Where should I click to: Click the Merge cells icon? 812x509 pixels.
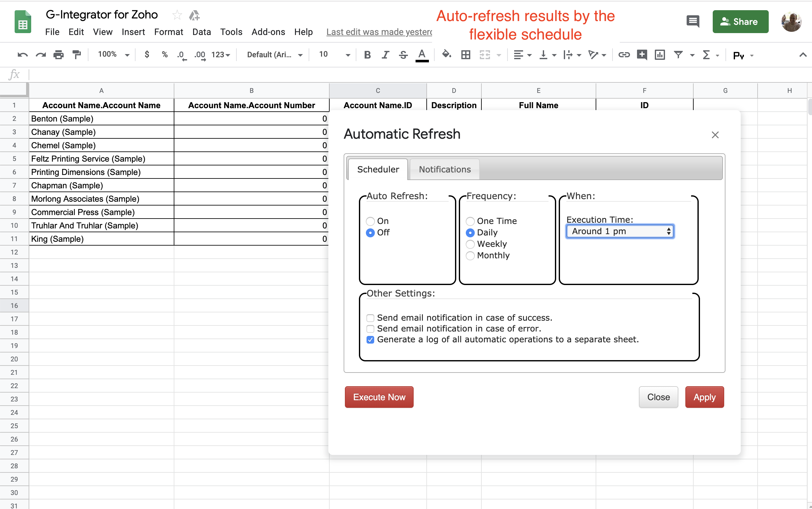point(485,54)
